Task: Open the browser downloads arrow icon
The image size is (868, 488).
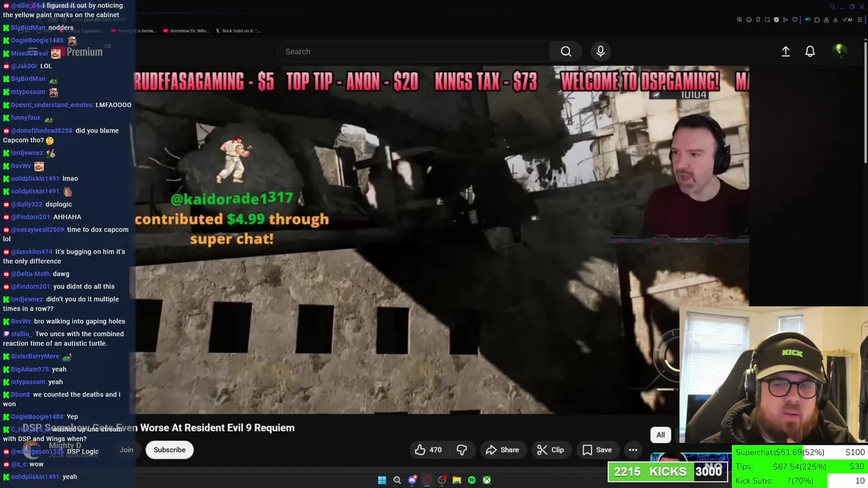Action: click(x=835, y=20)
